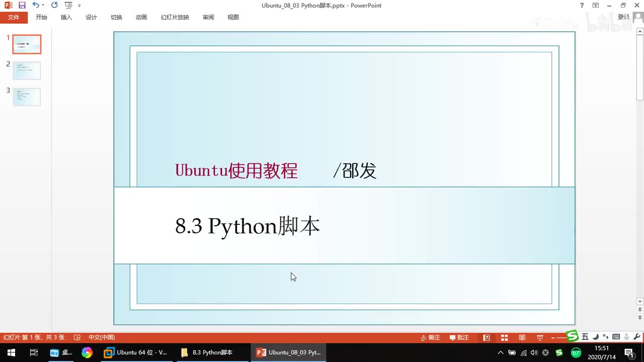Switch to Ubuntu 64 位 VMware taskbar window
This screenshot has height=362, width=644.
point(136,352)
